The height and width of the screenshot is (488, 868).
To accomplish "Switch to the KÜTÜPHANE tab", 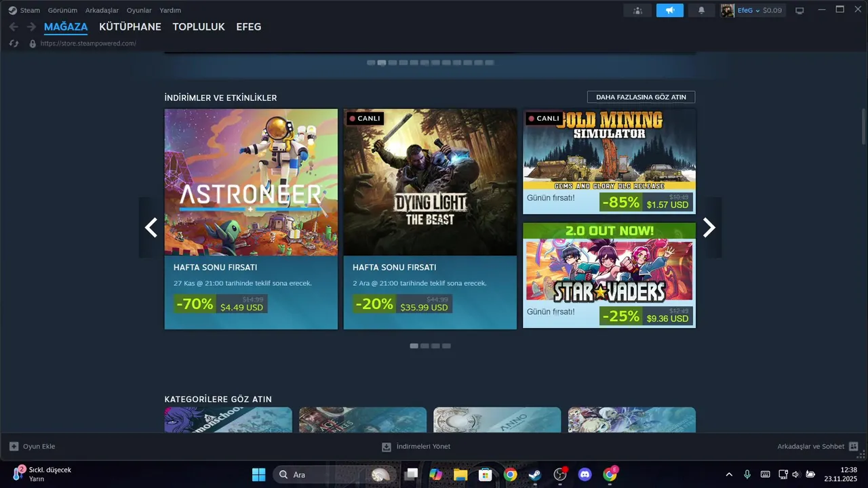I will tap(130, 27).
